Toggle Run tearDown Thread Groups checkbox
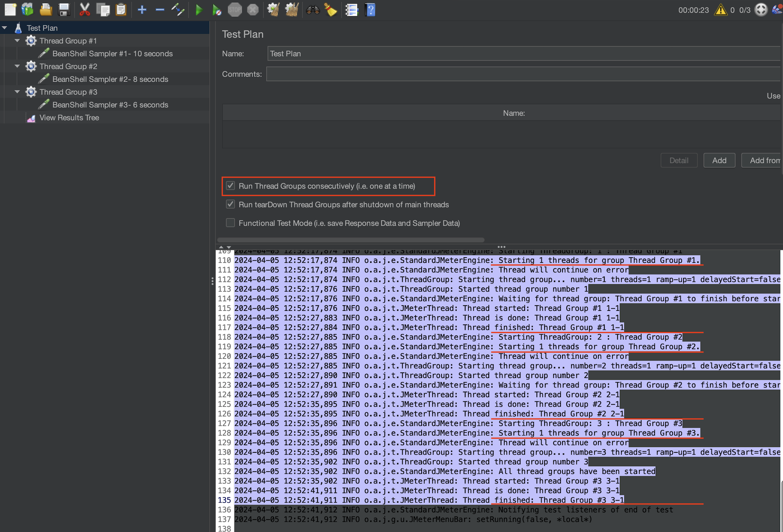Screen dimensions: 783x532 [230, 204]
